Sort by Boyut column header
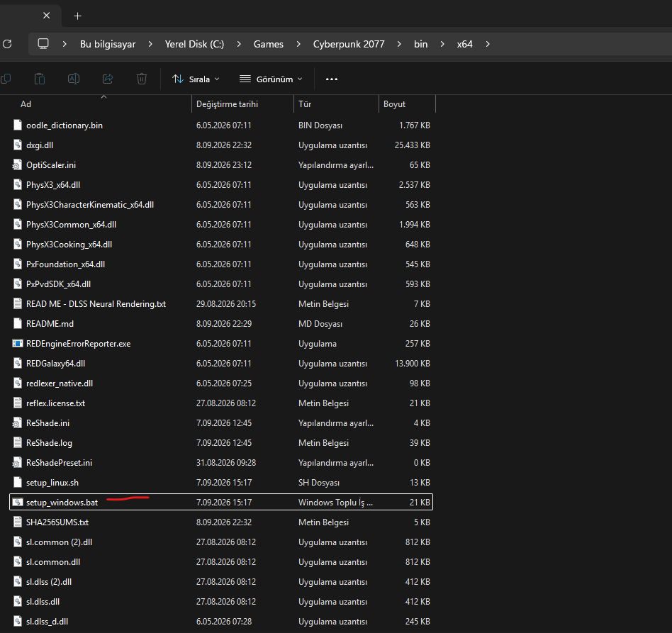 394,104
